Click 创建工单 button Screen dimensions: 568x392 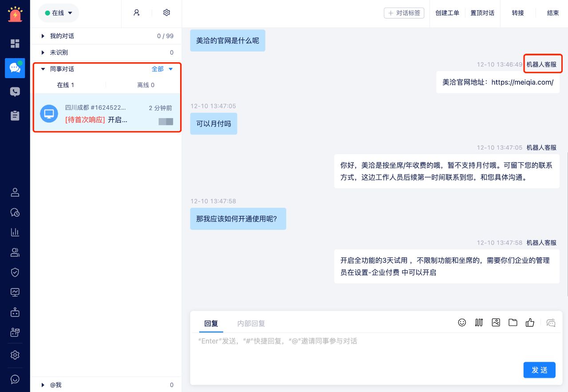(x=447, y=13)
